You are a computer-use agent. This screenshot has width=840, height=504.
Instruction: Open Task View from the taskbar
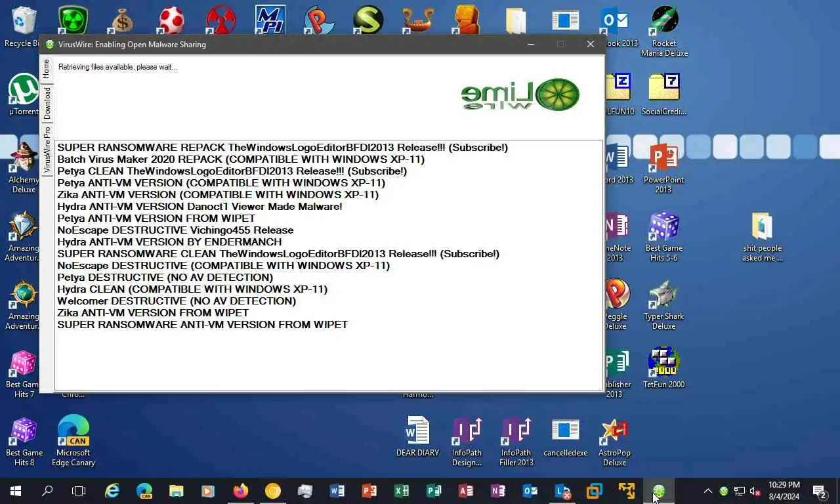click(79, 491)
